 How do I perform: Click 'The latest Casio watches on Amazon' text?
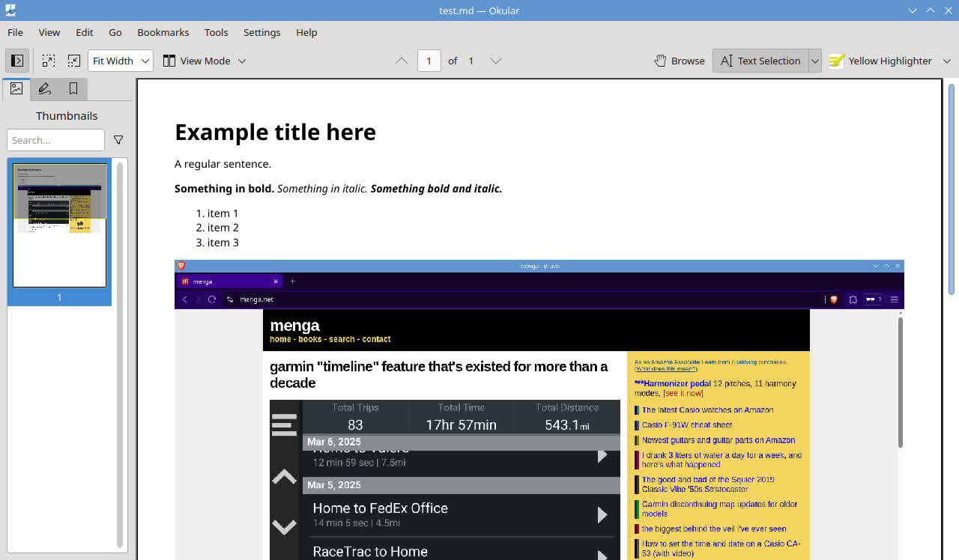[x=707, y=410]
